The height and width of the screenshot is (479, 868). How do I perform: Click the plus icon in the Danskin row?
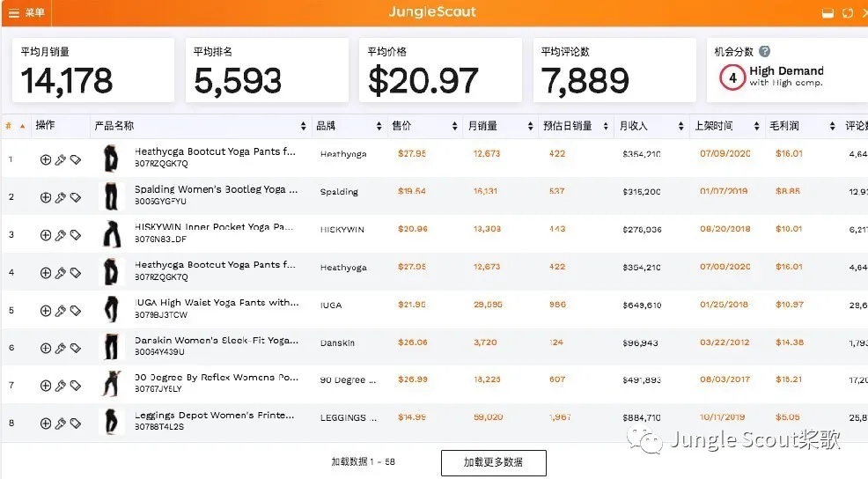click(x=46, y=348)
